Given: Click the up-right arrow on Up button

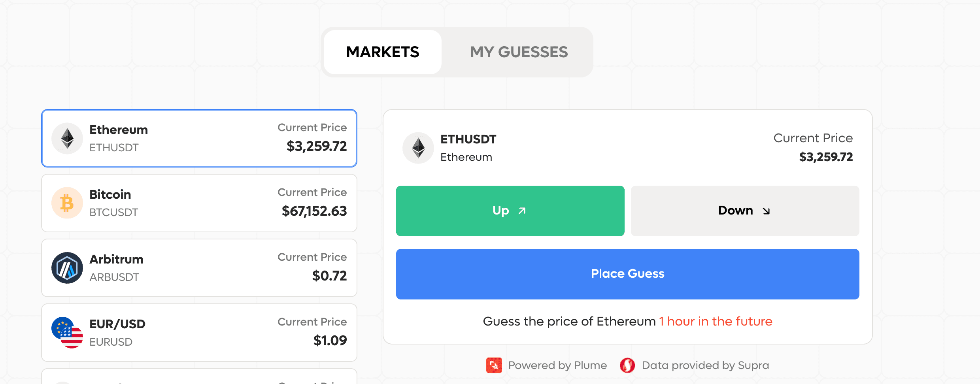Looking at the screenshot, I should pyautogui.click(x=522, y=211).
